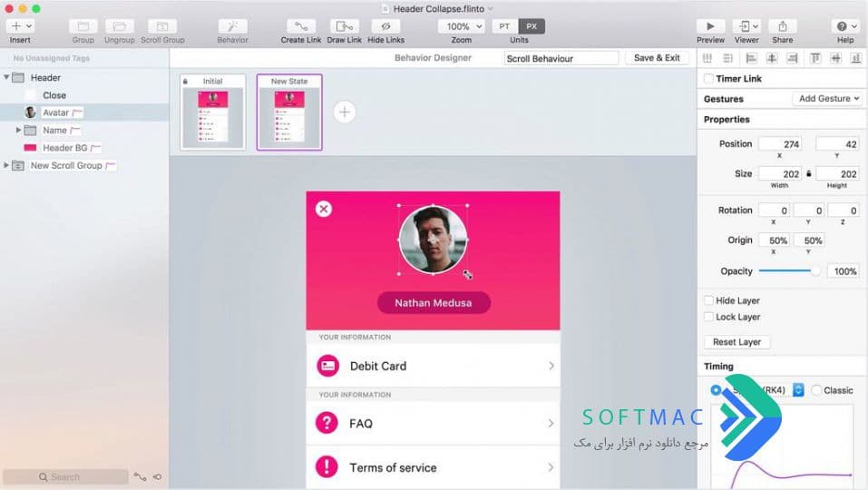Click the Scroll Behaviour name field
Image resolution: width=868 pixels, height=490 pixels.
561,58
